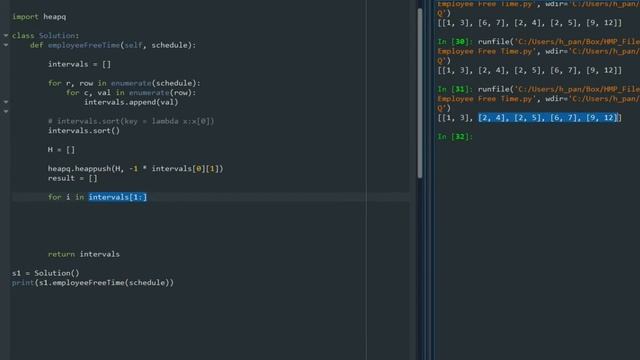This screenshot has height=360, width=640.
Task: Click the 'return intervals' line
Action: point(84,254)
